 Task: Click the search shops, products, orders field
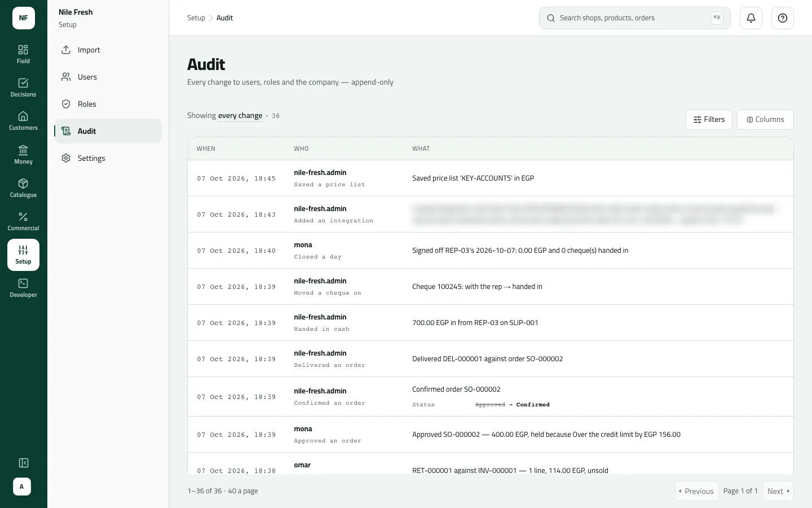[x=635, y=18]
